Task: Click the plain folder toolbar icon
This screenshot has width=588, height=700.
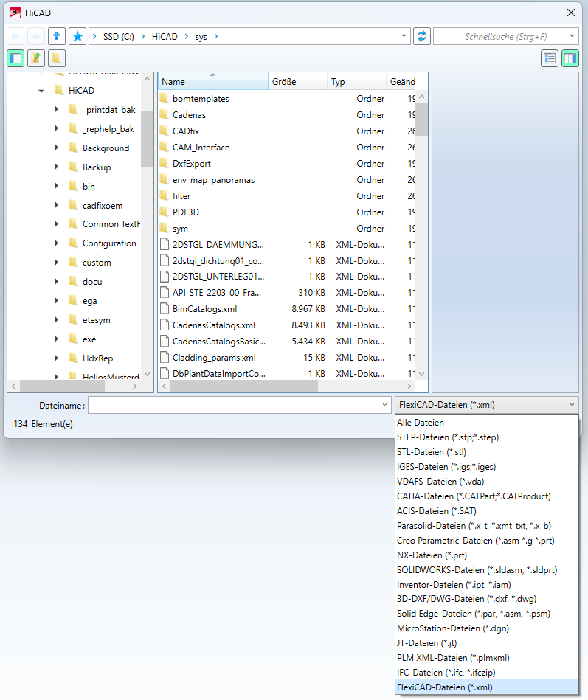Action: [x=57, y=58]
